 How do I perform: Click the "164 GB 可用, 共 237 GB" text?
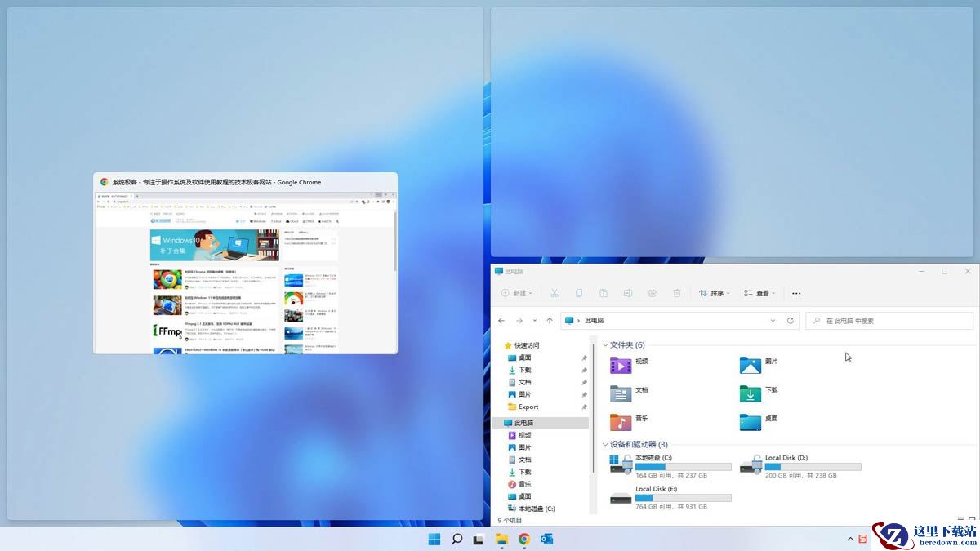pyautogui.click(x=671, y=475)
